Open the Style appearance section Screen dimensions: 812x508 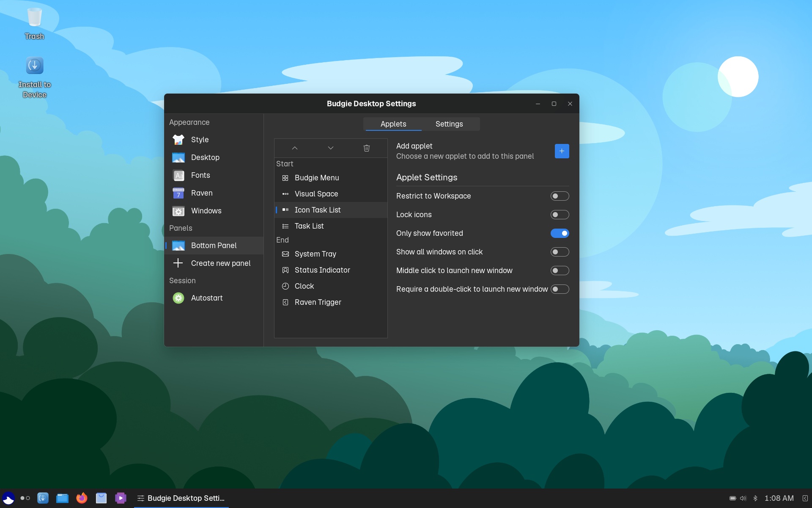(x=200, y=140)
